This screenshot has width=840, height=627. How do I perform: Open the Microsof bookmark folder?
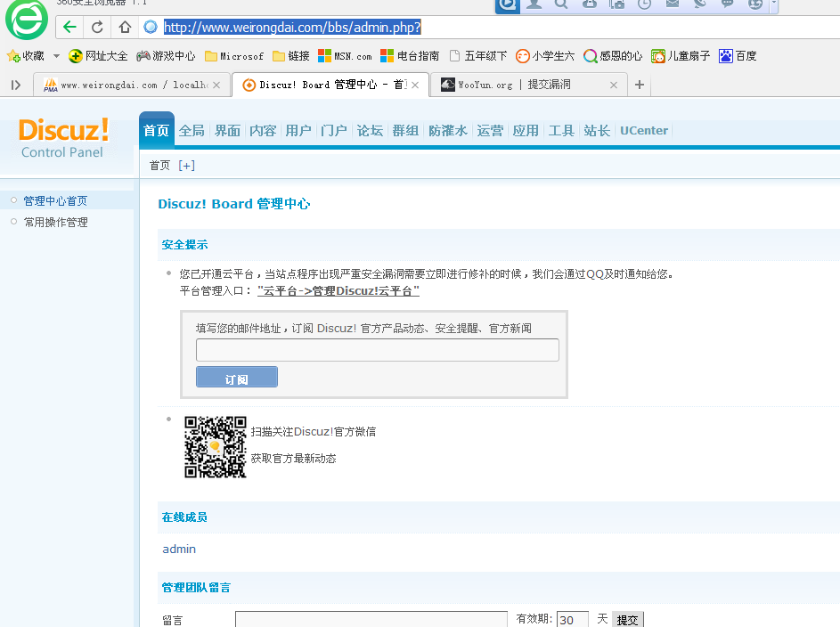(234, 56)
